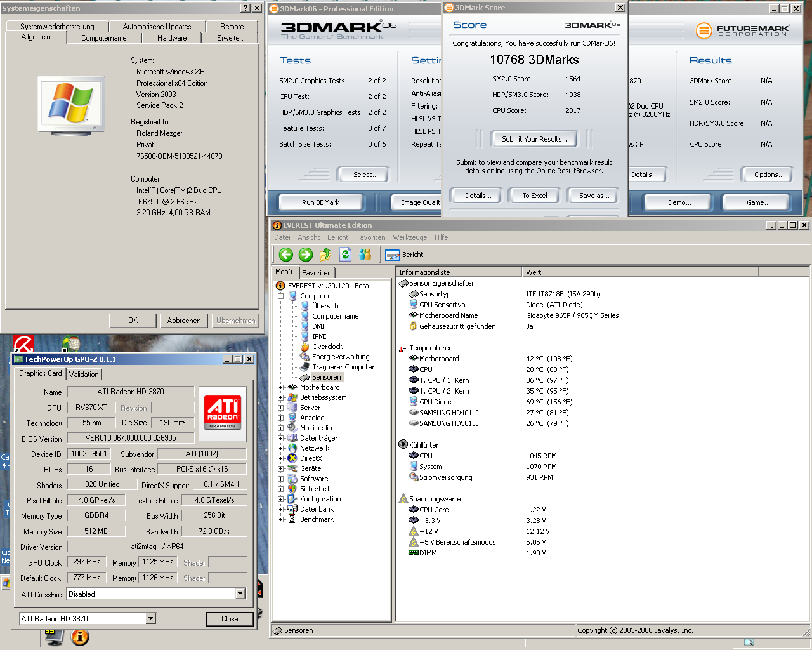This screenshot has width=812, height=650.
Task: Select Übersicht in the EVEREST tree
Action: coord(326,306)
